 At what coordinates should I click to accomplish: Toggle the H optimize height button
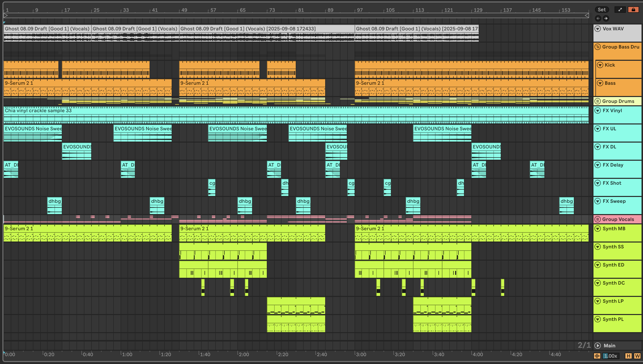pyautogui.click(x=628, y=356)
